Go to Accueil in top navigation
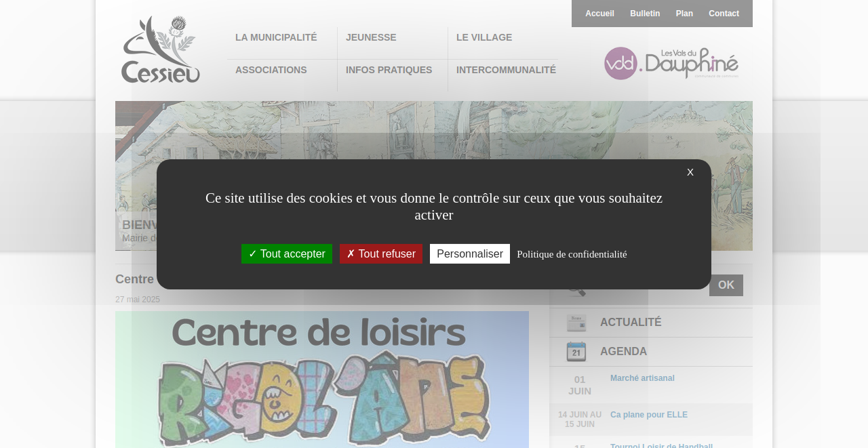The width and height of the screenshot is (868, 448). click(599, 12)
